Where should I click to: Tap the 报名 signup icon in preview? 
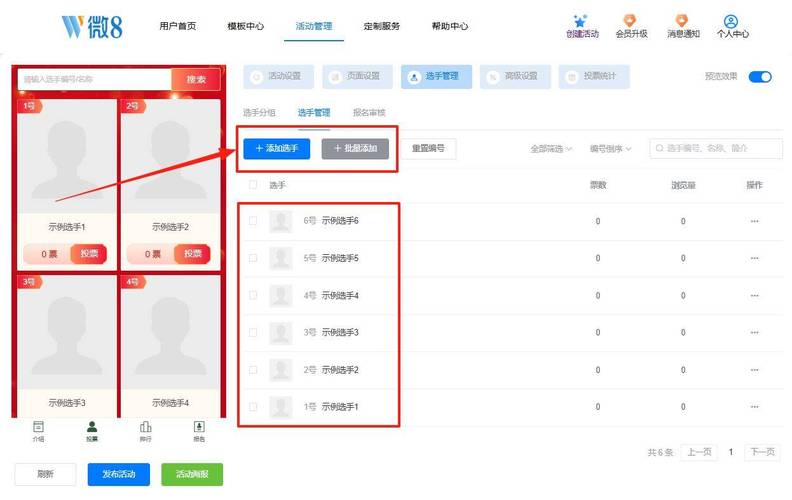199,427
